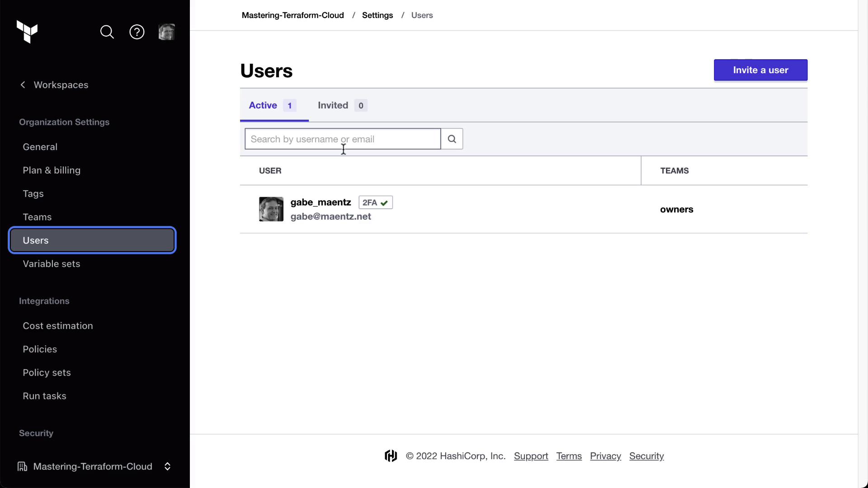Open Teams in organization settings
Screen dimensions: 868x488
pyautogui.click(x=37, y=217)
